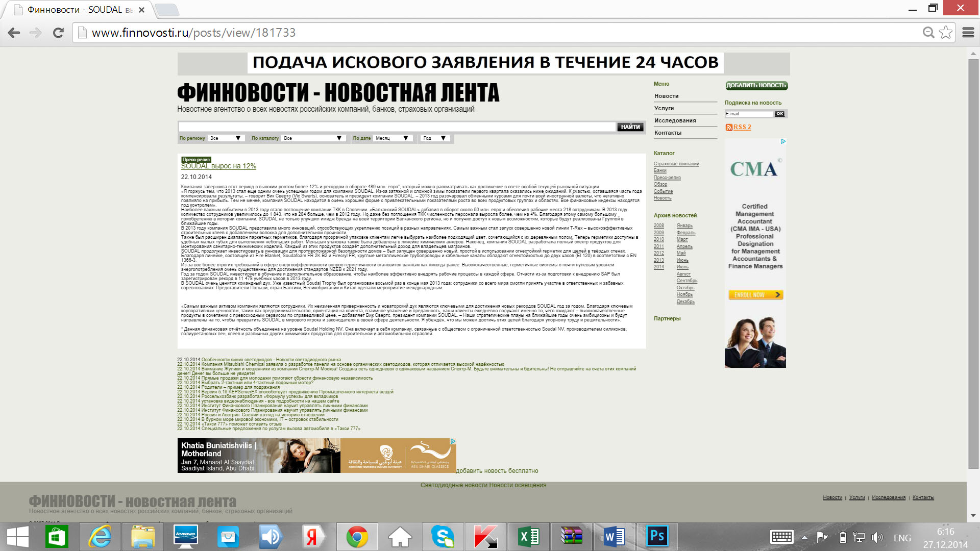Click in the news search input field

point(397,127)
